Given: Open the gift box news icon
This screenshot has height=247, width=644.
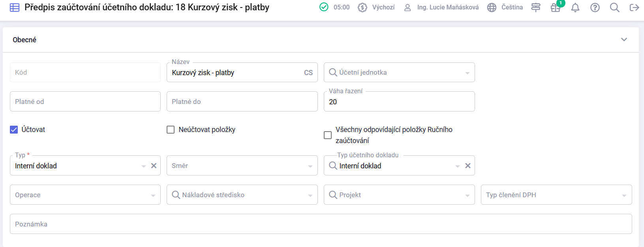Looking at the screenshot, I should click(x=556, y=8).
